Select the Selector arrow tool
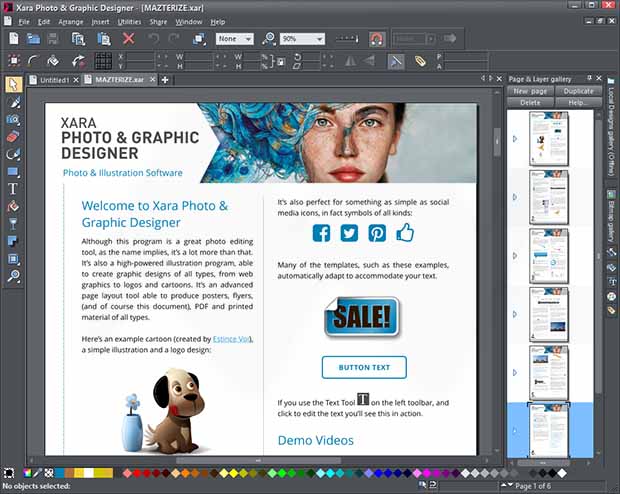The image size is (620, 494). coord(13,85)
